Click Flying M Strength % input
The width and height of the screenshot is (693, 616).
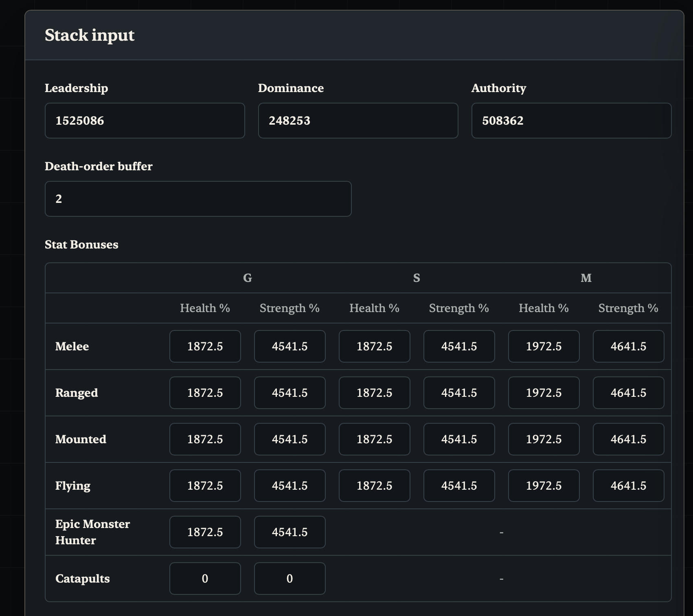[628, 486]
